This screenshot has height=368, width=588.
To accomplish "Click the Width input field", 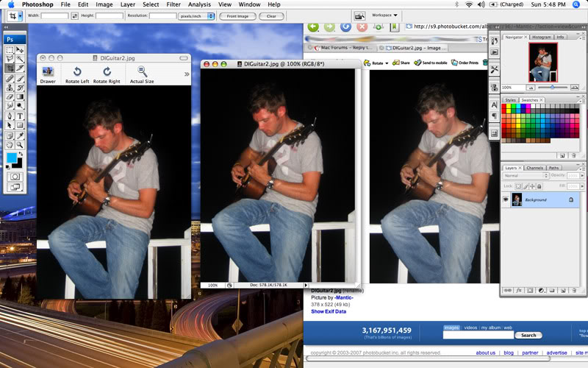I will [54, 15].
